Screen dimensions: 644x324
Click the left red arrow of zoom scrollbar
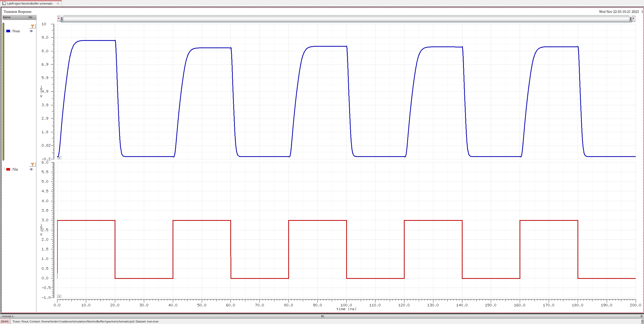pos(58,18)
